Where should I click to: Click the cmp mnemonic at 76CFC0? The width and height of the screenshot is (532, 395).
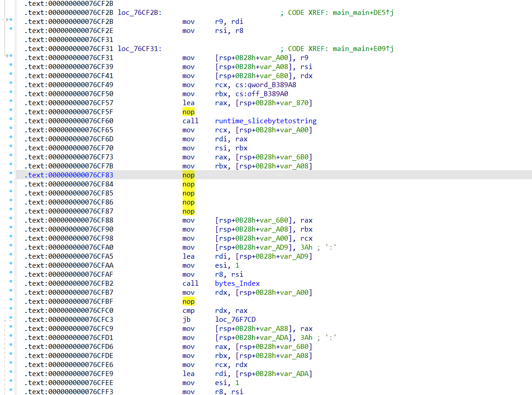(189, 311)
